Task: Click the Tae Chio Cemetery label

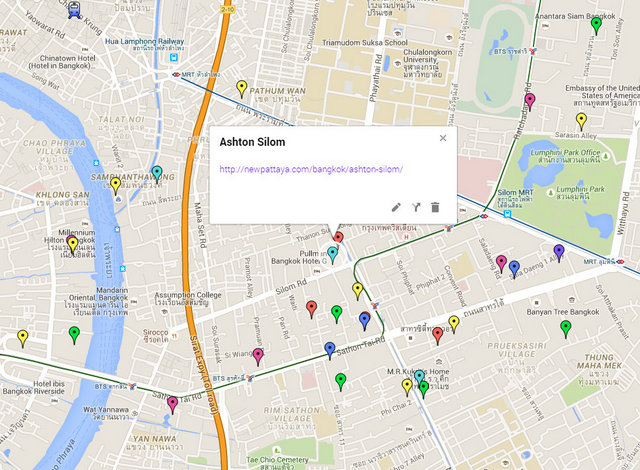Action: point(277,463)
